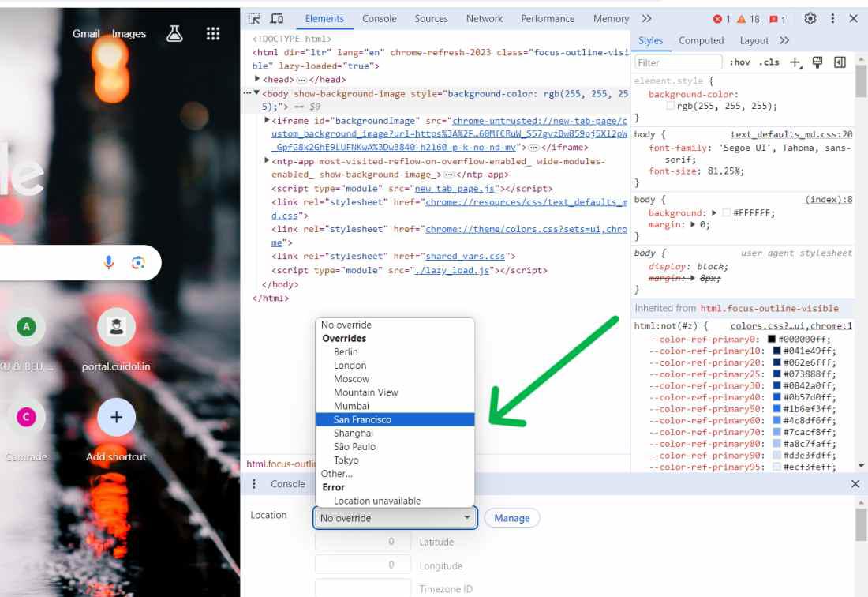
Task: Expand the head element node
Action: click(257, 79)
